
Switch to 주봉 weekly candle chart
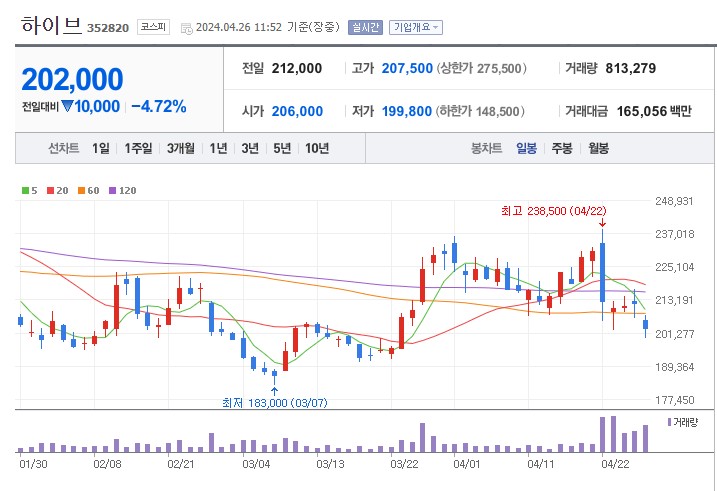562,148
